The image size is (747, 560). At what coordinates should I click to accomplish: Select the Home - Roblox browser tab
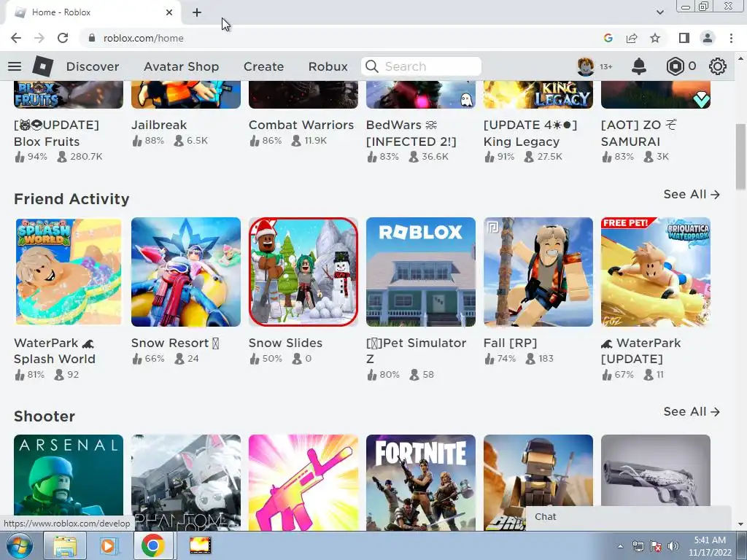point(93,12)
